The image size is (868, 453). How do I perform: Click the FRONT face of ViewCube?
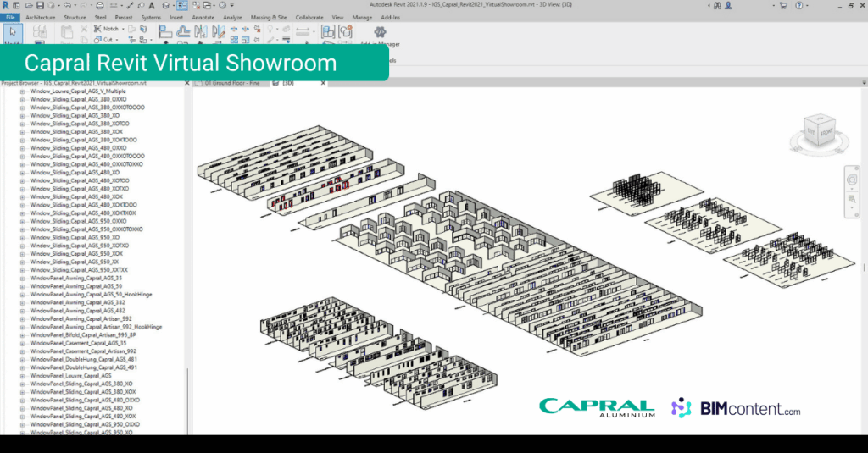(x=826, y=133)
